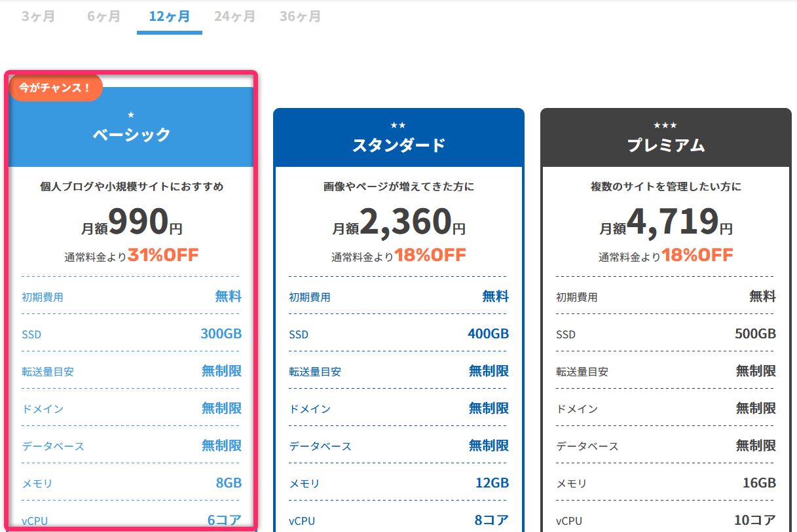The width and height of the screenshot is (797, 532).
Task: Click the 31%OFF discount text
Action: coord(162,255)
